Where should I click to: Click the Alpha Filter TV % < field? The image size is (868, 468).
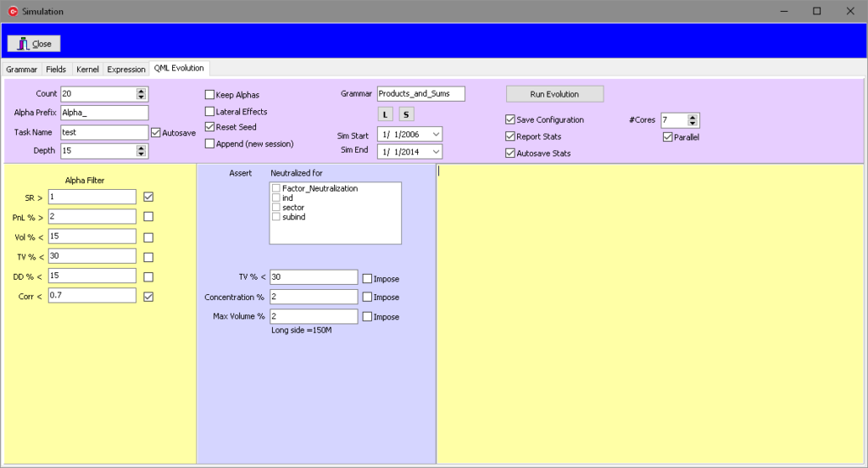click(92, 256)
